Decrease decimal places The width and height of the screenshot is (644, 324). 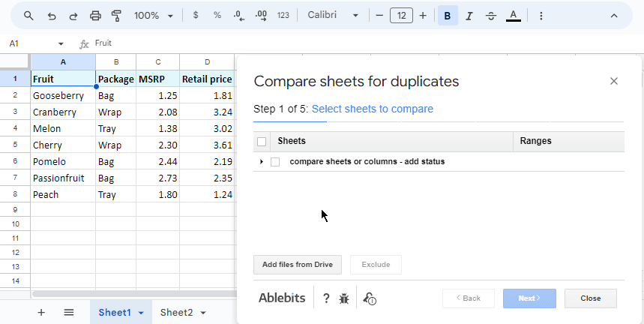239,16
